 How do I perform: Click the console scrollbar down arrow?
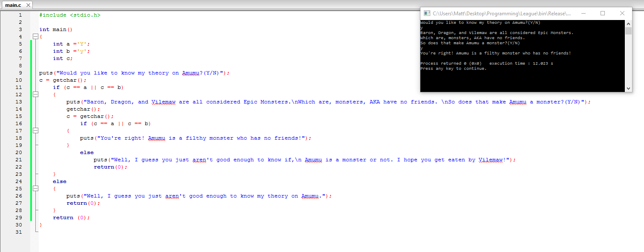pyautogui.click(x=629, y=89)
